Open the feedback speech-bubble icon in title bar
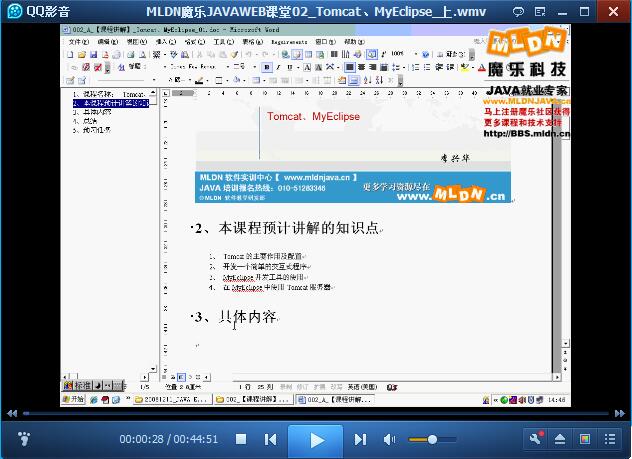The image size is (632, 459). click(518, 11)
